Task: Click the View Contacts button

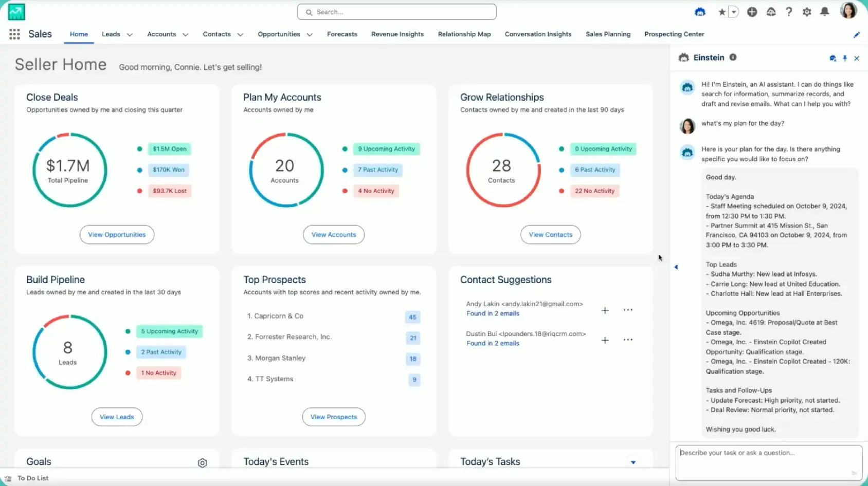Action: tap(550, 235)
